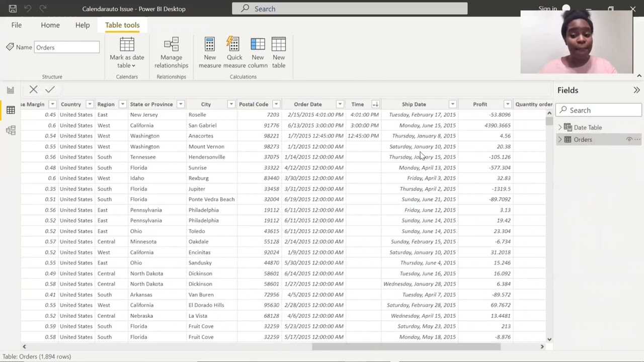Open filter dropdown for City column
The width and height of the screenshot is (644, 362).
pos(231,104)
